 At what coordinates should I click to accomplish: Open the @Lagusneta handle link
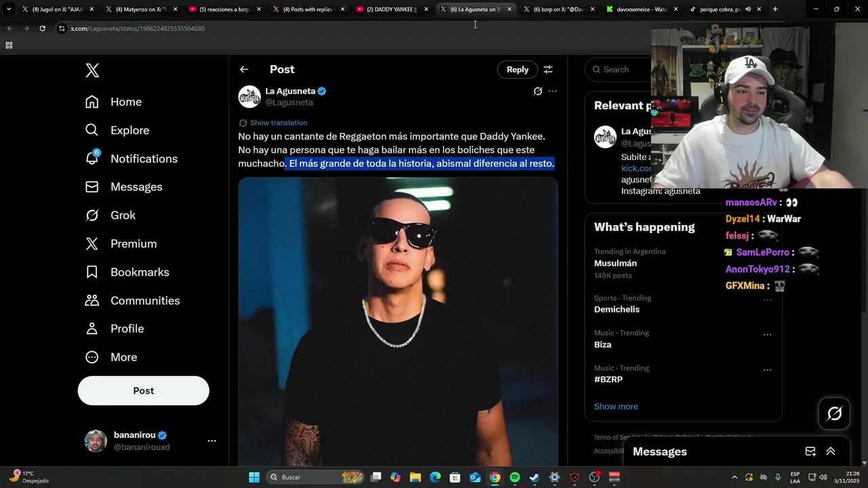[x=289, y=102]
